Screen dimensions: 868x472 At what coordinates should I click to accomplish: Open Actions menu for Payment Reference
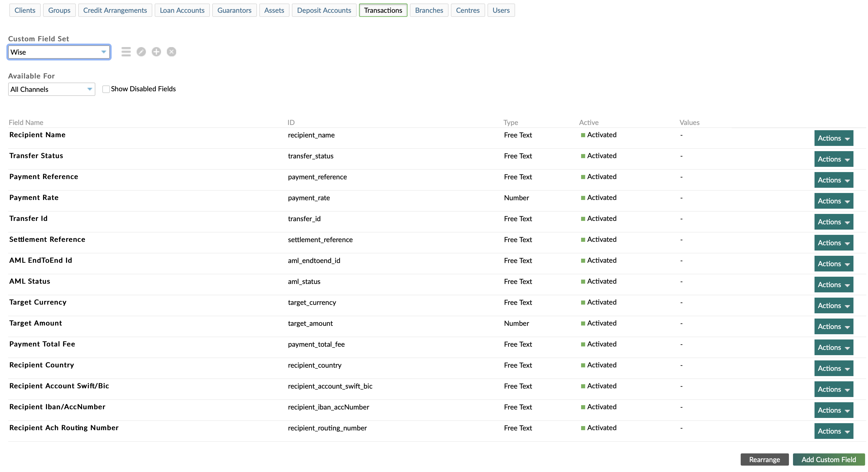pyautogui.click(x=834, y=180)
